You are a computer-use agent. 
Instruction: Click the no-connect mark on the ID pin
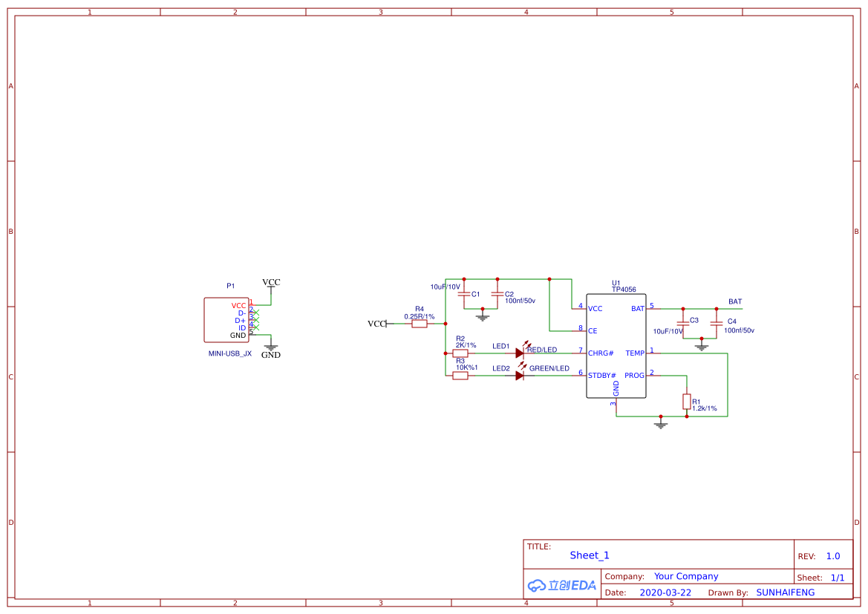point(255,327)
